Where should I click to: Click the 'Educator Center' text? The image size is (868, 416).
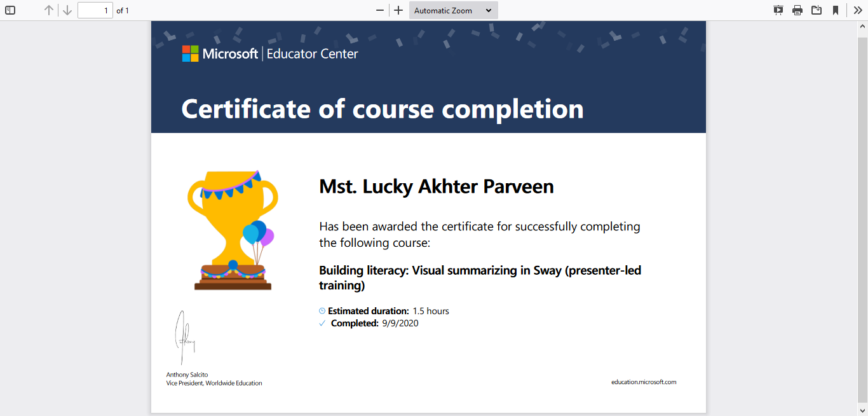(x=313, y=54)
